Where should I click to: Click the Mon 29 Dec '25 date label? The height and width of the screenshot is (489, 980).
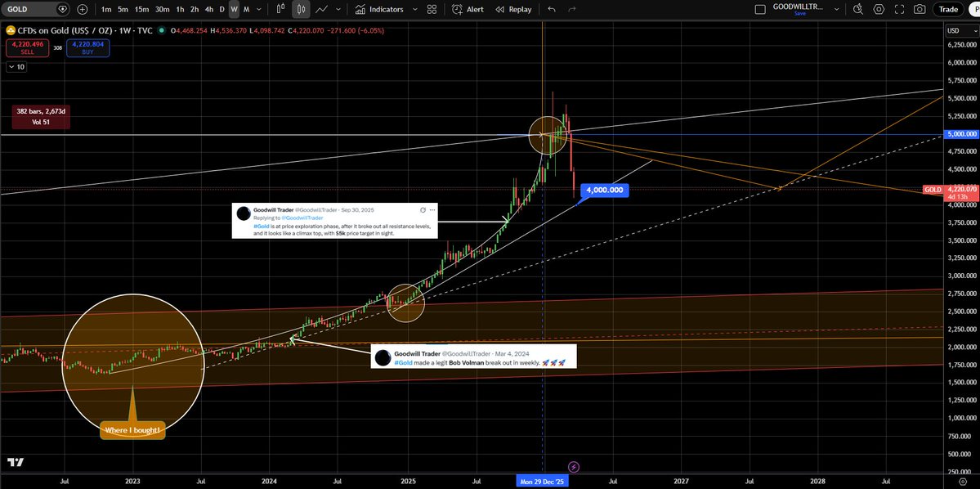coord(543,482)
